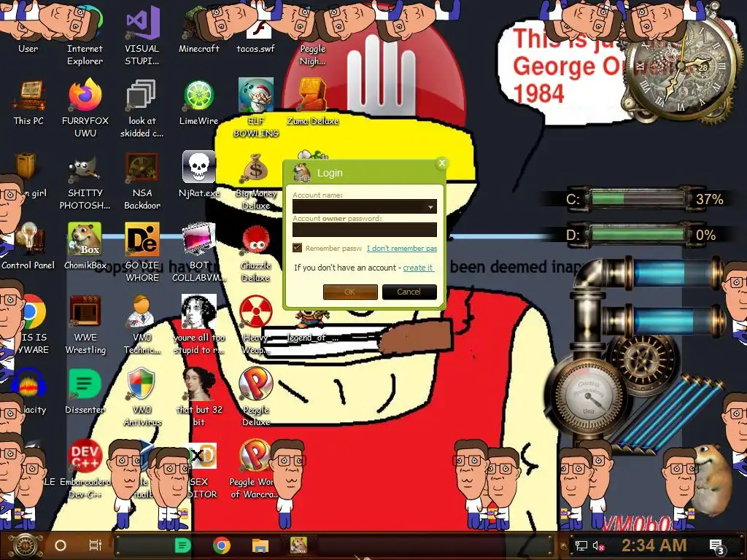Open the BOT COLLABVM... icon
Viewport: 747px width, 560px height.
coord(198,252)
